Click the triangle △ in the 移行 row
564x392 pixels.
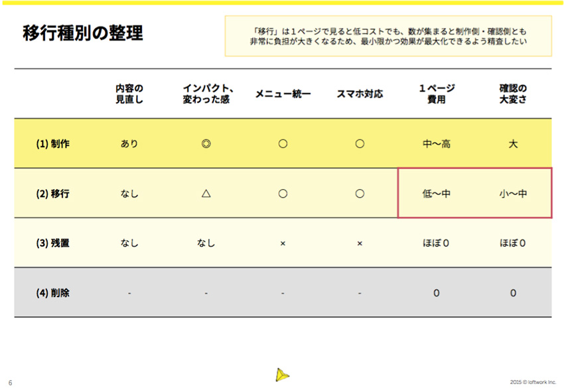206,194
